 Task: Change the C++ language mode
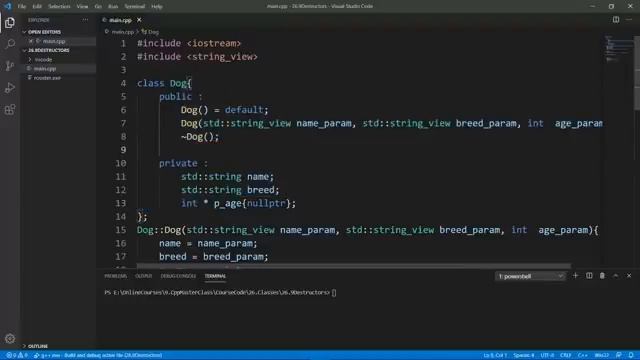[x=582, y=355]
